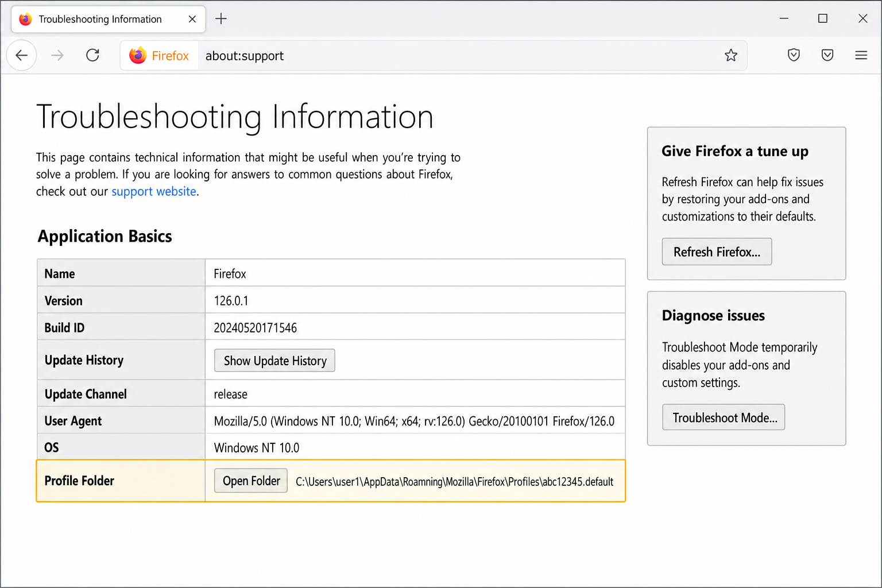Viewport: 882px width, 588px height.
Task: Click the forward navigation arrow
Action: (x=57, y=55)
